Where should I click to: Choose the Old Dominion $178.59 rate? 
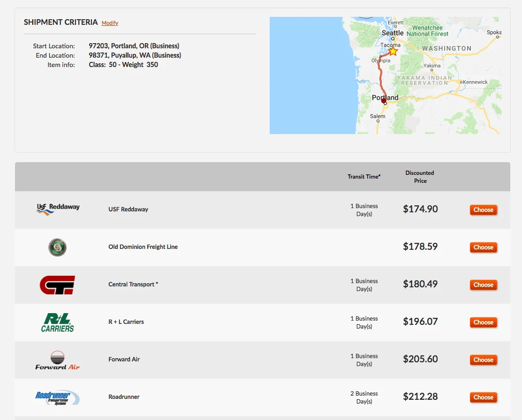click(483, 247)
